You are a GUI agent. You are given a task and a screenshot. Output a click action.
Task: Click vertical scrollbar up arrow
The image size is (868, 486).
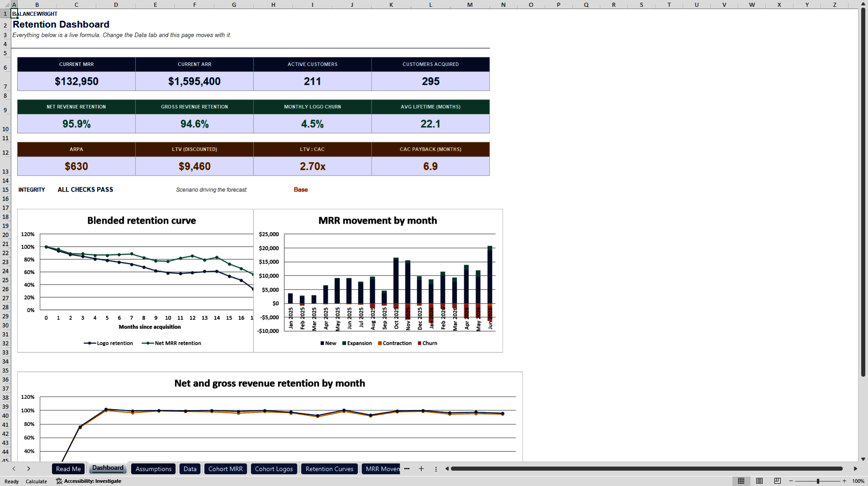pyautogui.click(x=863, y=4)
